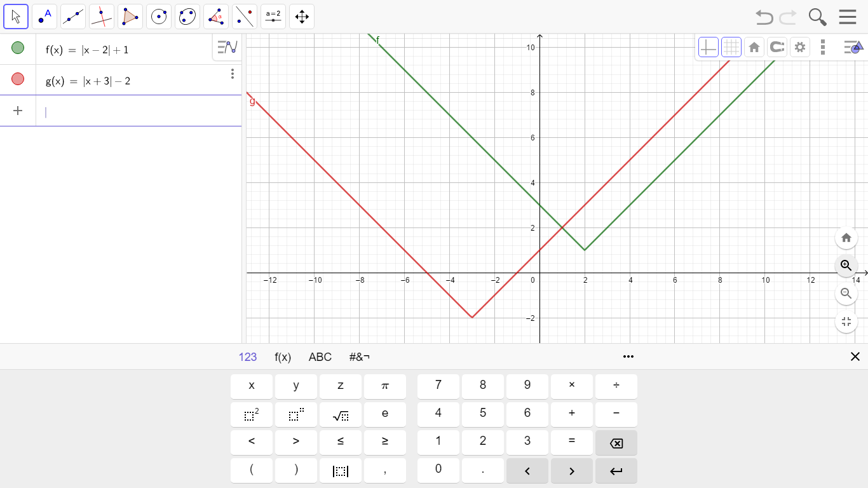868x488 pixels.
Task: Select the Polygon tool
Action: tap(130, 17)
